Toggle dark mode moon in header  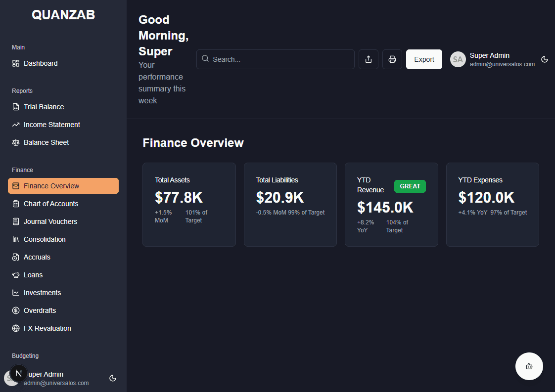tap(545, 59)
